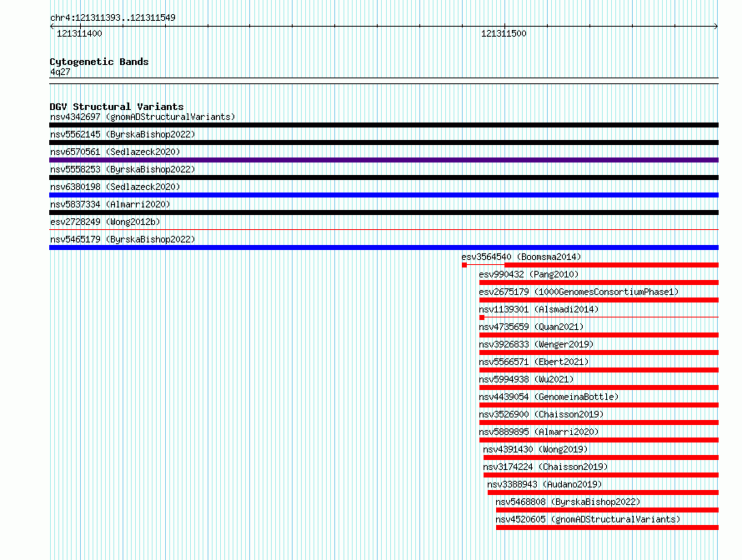Select variant nsv5562145 (ByrskaBishop2022) label
Screen dimensions: 742x560
pyautogui.click(x=123, y=134)
